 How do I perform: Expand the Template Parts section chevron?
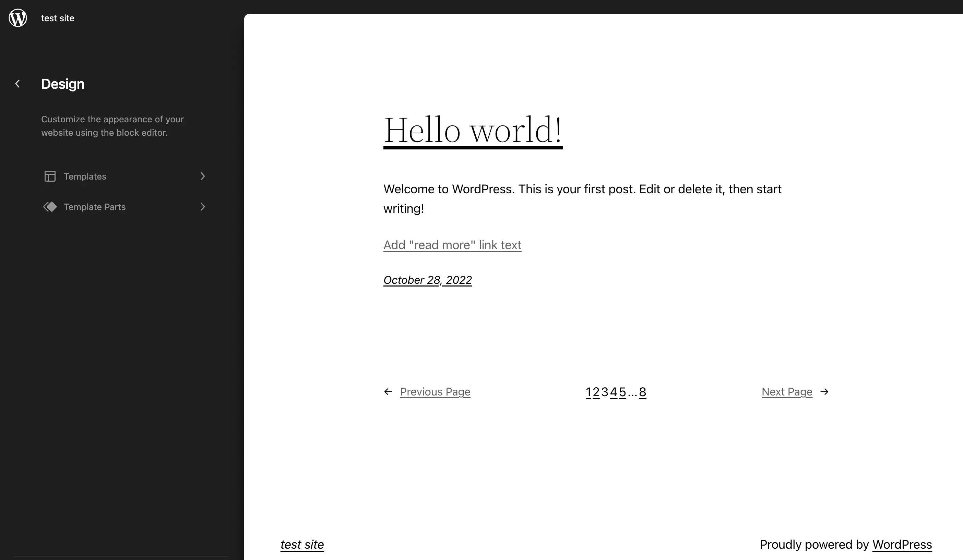tap(202, 207)
